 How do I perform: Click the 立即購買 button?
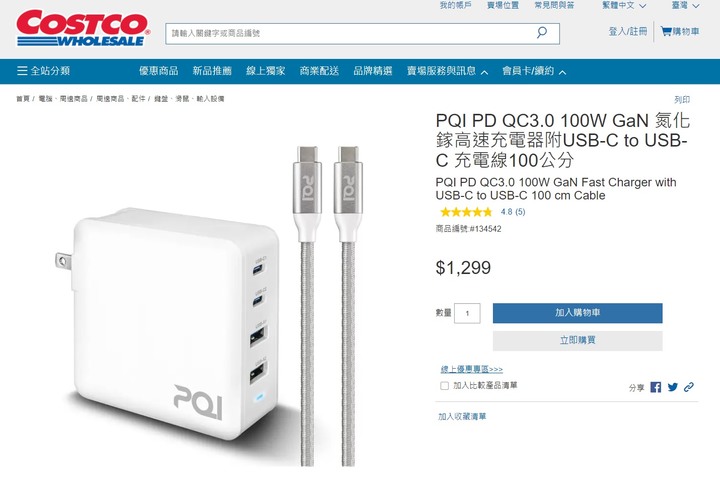(578, 340)
